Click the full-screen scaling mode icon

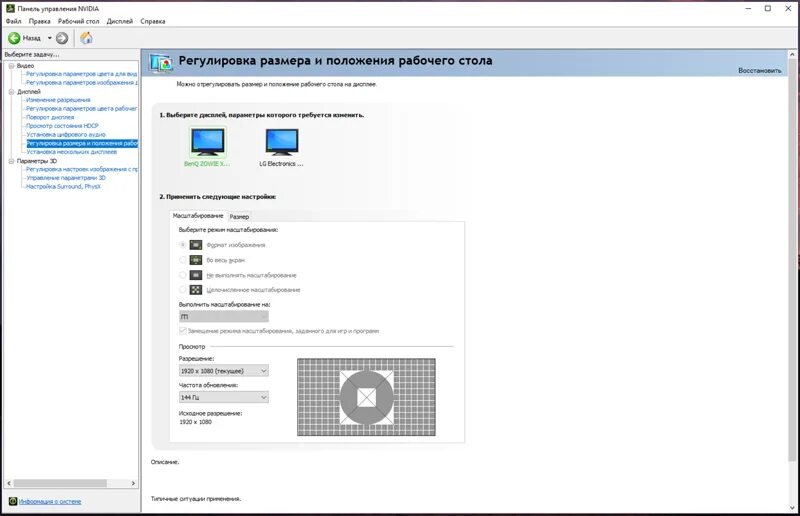196,260
